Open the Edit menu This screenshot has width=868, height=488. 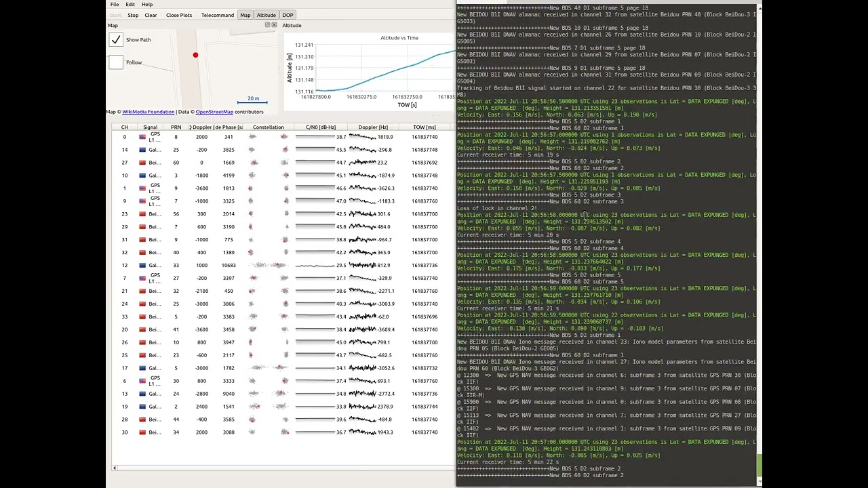pyautogui.click(x=130, y=4)
